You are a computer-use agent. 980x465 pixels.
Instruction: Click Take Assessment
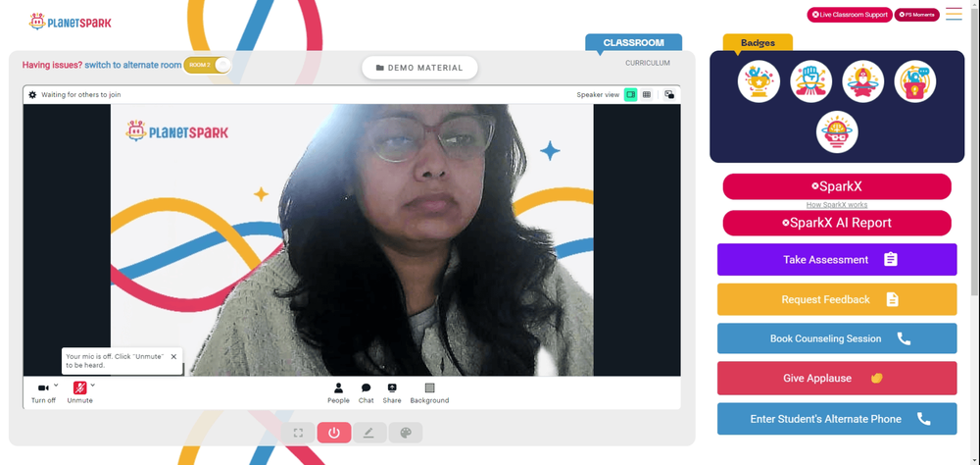(837, 259)
